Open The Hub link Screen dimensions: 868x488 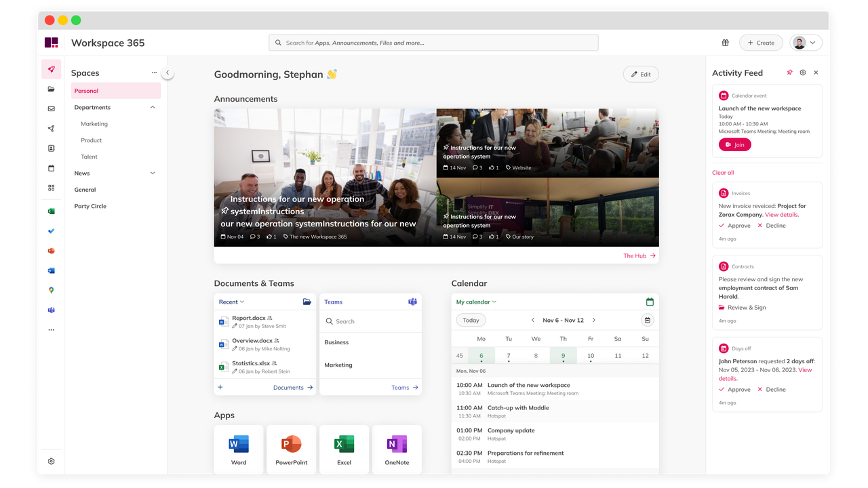click(x=639, y=256)
